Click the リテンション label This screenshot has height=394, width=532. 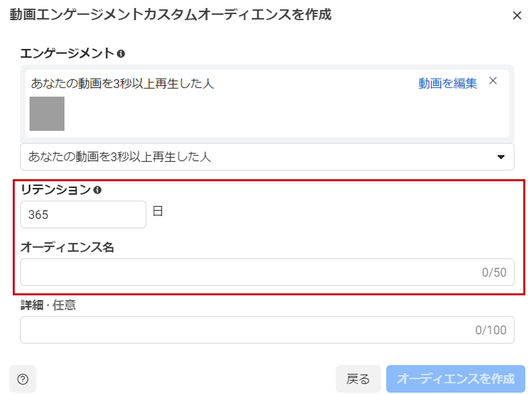click(56, 190)
